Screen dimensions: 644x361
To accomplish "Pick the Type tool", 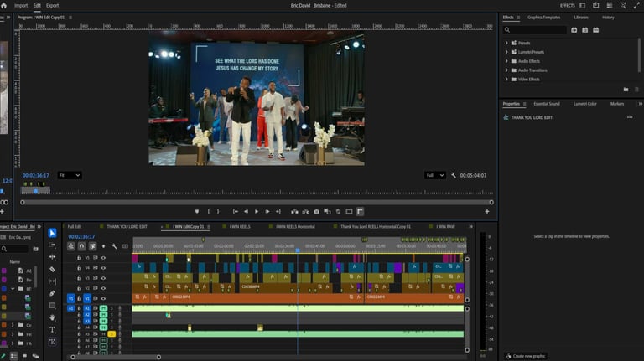I will tap(52, 329).
